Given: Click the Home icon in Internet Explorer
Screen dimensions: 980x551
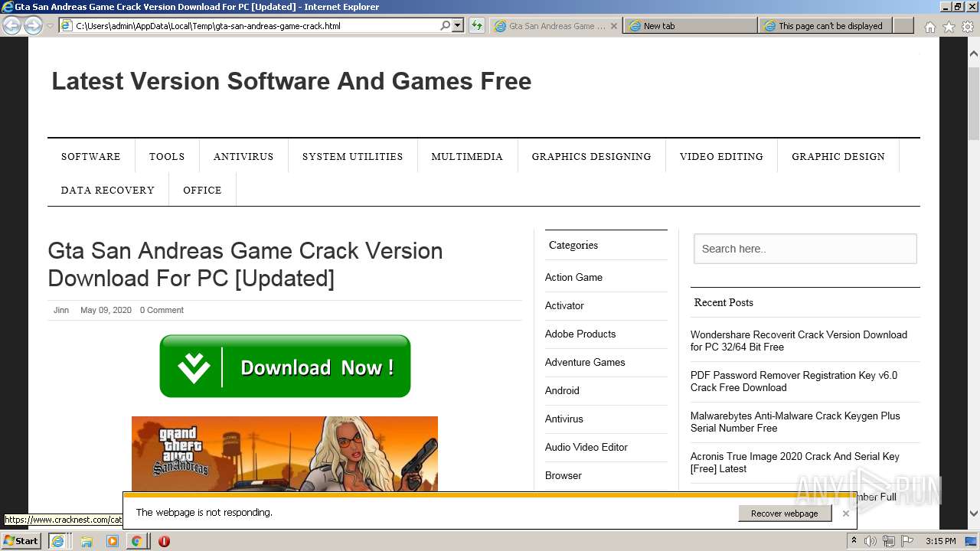Looking at the screenshot, I should click(x=929, y=27).
